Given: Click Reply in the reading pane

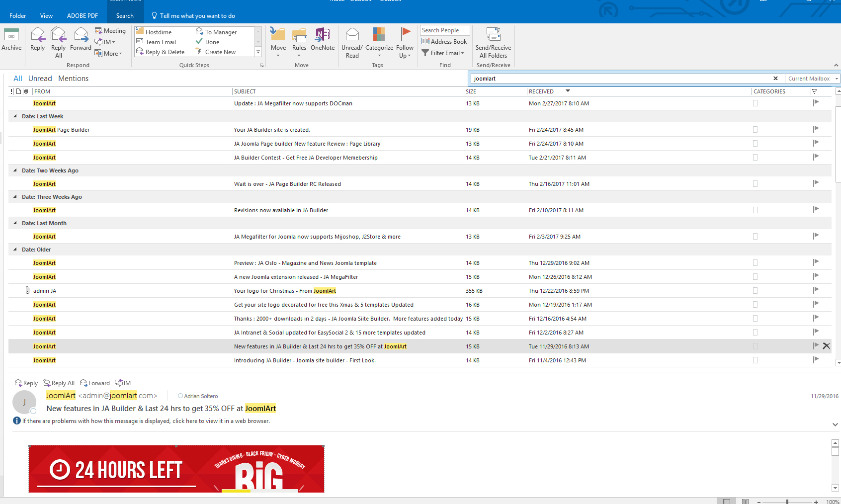Looking at the screenshot, I should pos(26,383).
